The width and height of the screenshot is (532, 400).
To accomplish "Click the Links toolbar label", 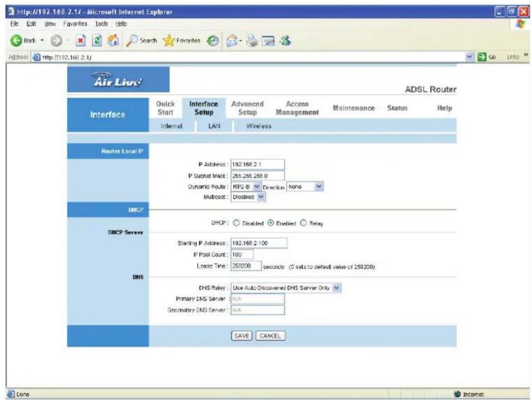I will [x=513, y=57].
